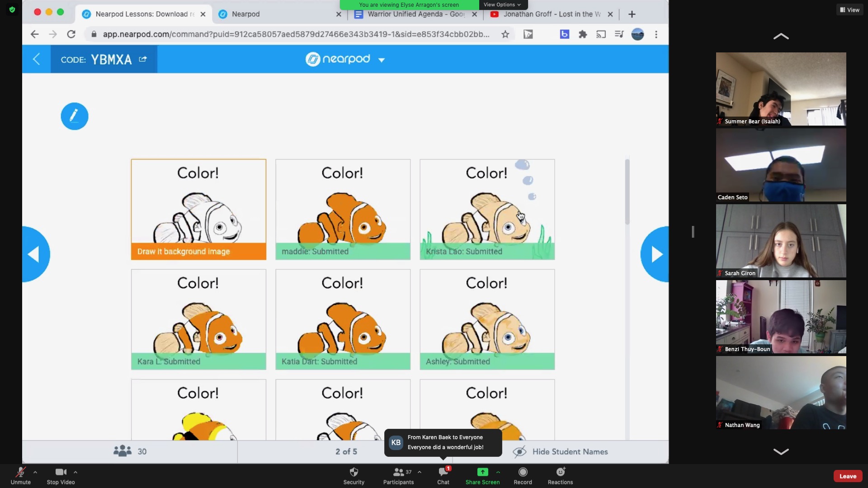Open maddie's submitted drawing
Screen dimensions: 868x488
coord(343,209)
